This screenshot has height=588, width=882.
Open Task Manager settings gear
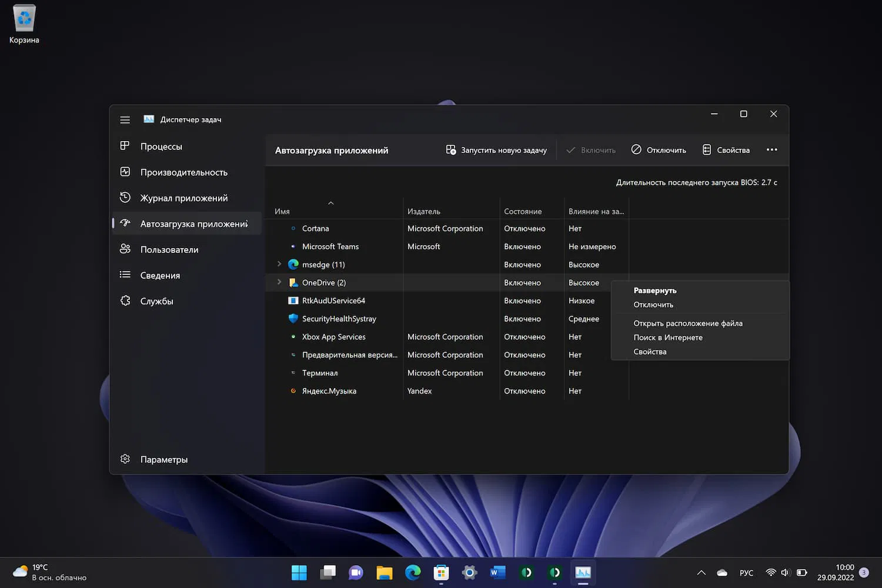tap(125, 459)
